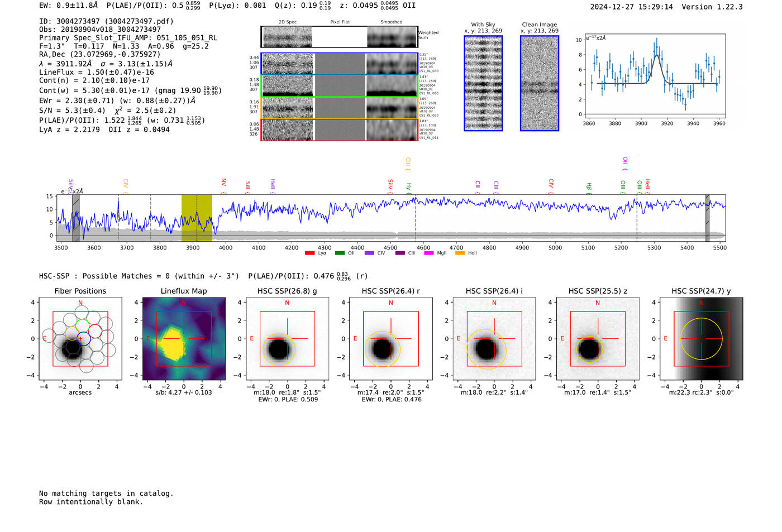This screenshot has height=532, width=782.
Task: Click the With Sky image panel
Action: pos(483,83)
